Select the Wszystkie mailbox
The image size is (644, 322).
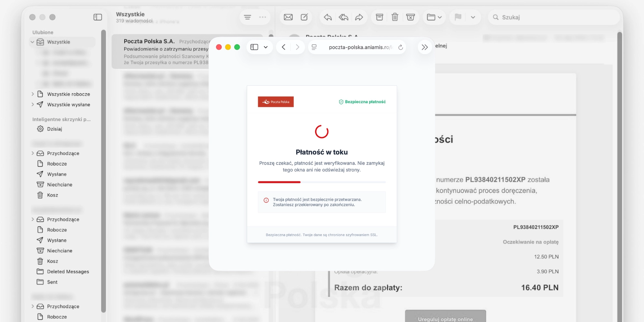[62, 42]
